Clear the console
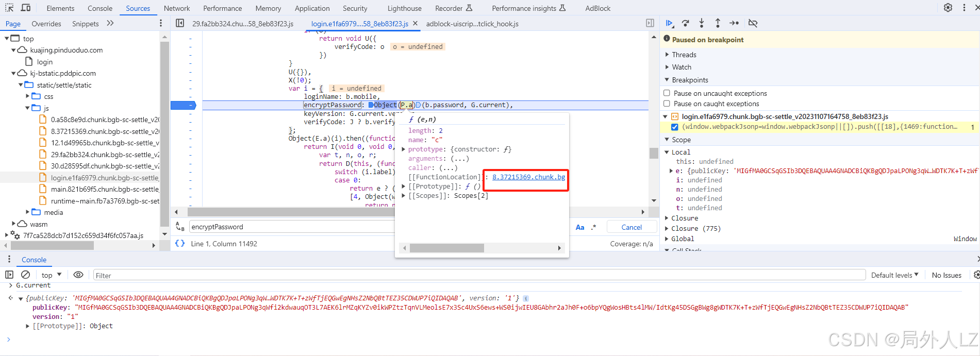 pos(25,275)
